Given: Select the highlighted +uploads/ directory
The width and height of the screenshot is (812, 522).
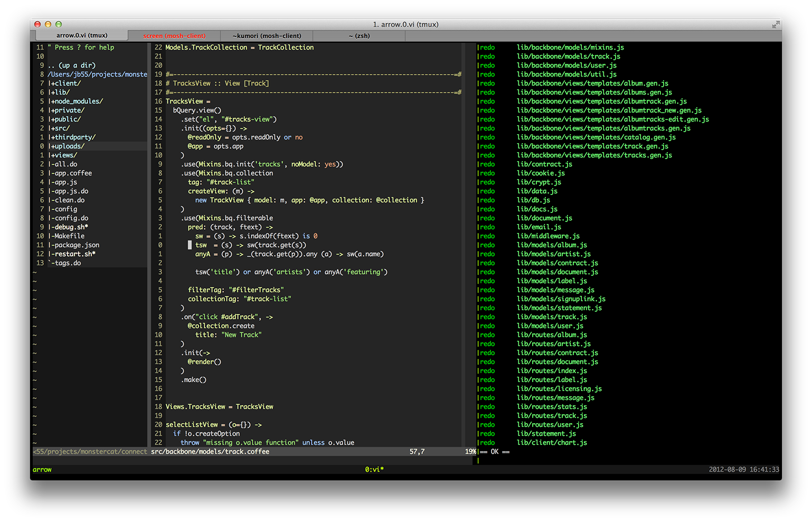Looking at the screenshot, I should (68, 146).
